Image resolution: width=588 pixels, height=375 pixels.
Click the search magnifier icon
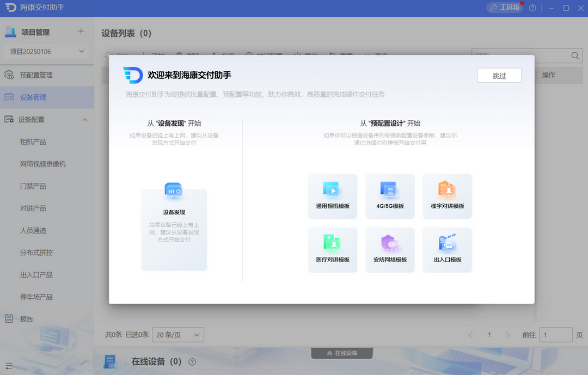pyautogui.click(x=575, y=56)
